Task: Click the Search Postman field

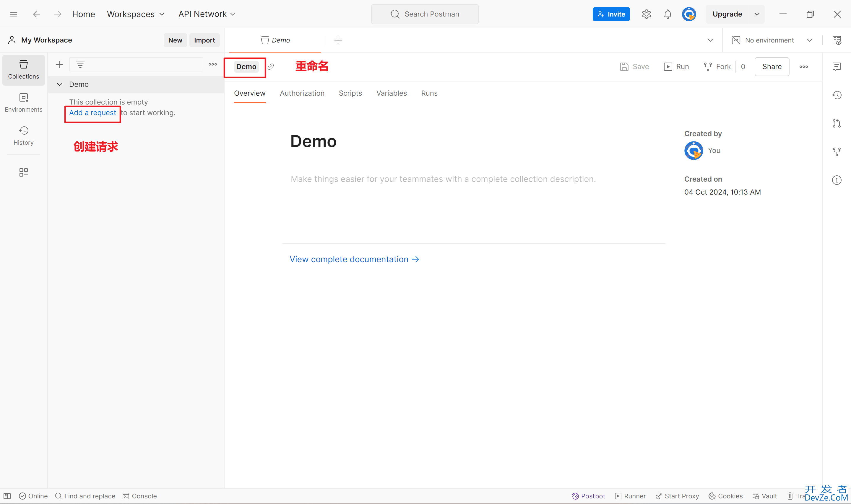Action: click(x=425, y=14)
